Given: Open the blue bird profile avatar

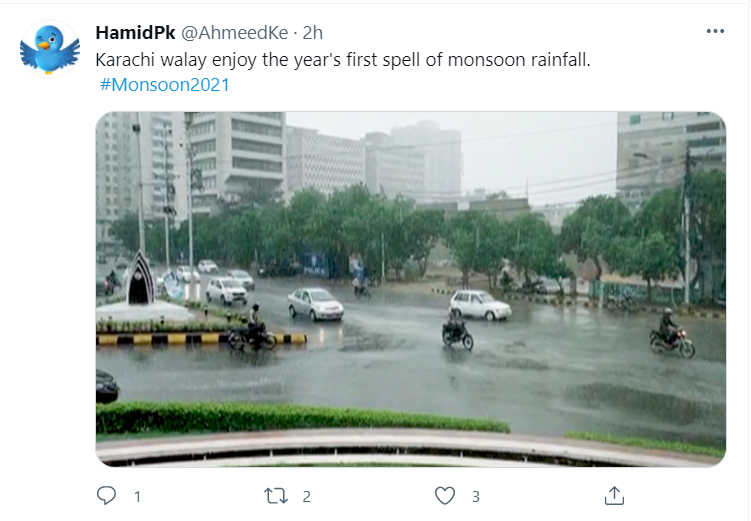Looking at the screenshot, I should [50, 49].
